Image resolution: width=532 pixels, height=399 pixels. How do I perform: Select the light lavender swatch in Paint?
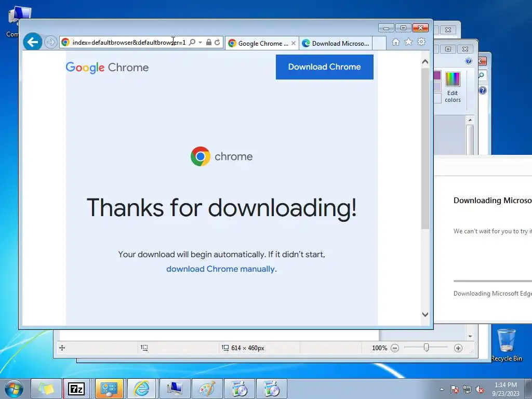(437, 87)
